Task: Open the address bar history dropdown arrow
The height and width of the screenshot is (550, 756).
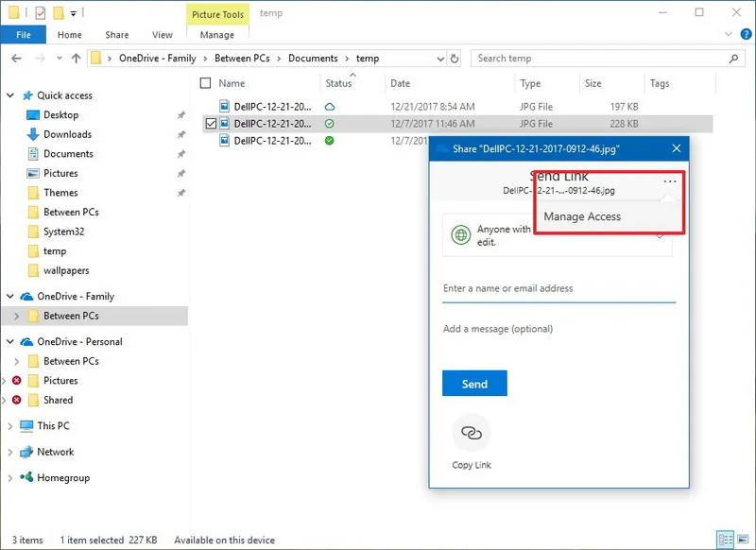Action: [440, 59]
